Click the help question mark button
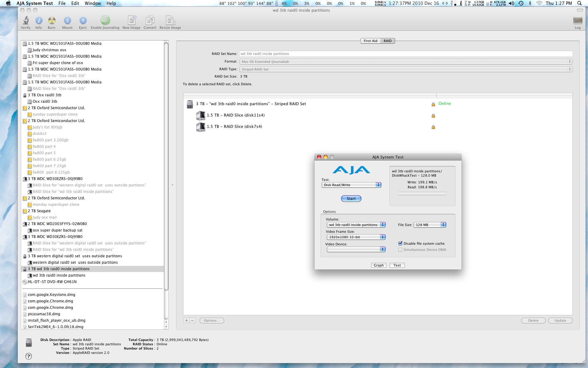Screen dimensions: 588x368 [x=28, y=356]
